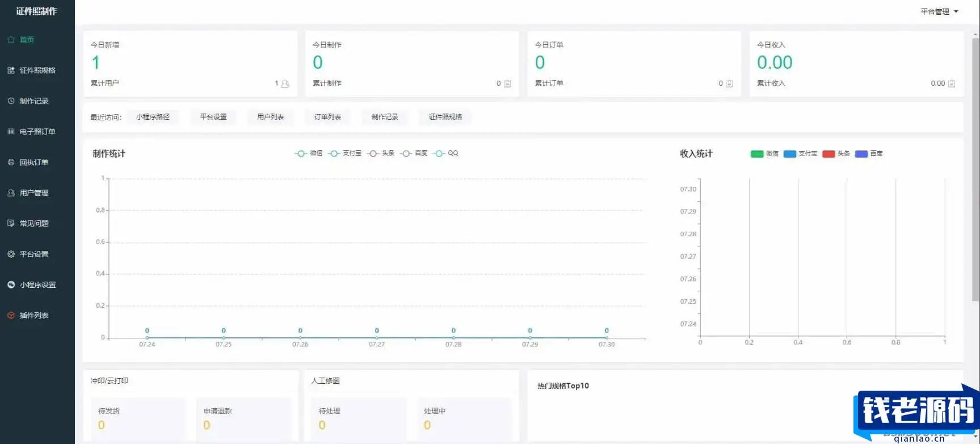Click the 热门规格Top10 heading
Image resolution: width=980 pixels, height=444 pixels.
pos(563,386)
